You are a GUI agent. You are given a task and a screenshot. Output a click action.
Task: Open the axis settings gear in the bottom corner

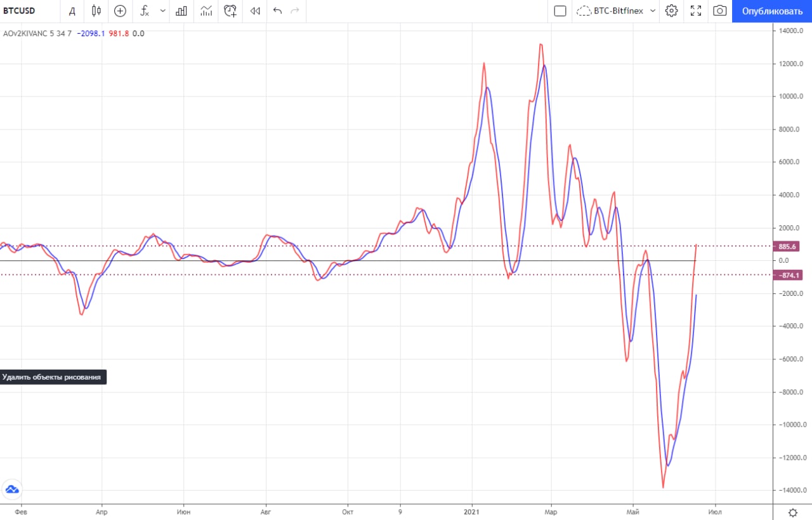pos(792,512)
